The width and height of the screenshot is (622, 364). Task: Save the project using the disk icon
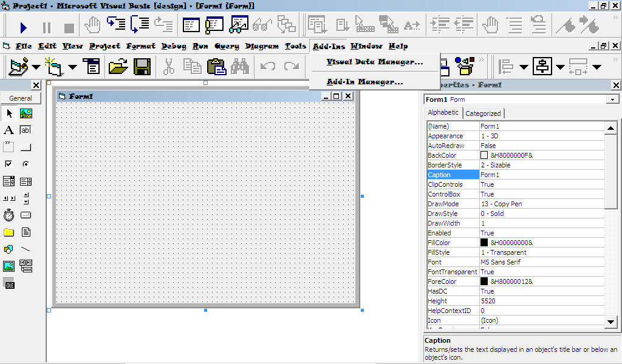(x=140, y=67)
